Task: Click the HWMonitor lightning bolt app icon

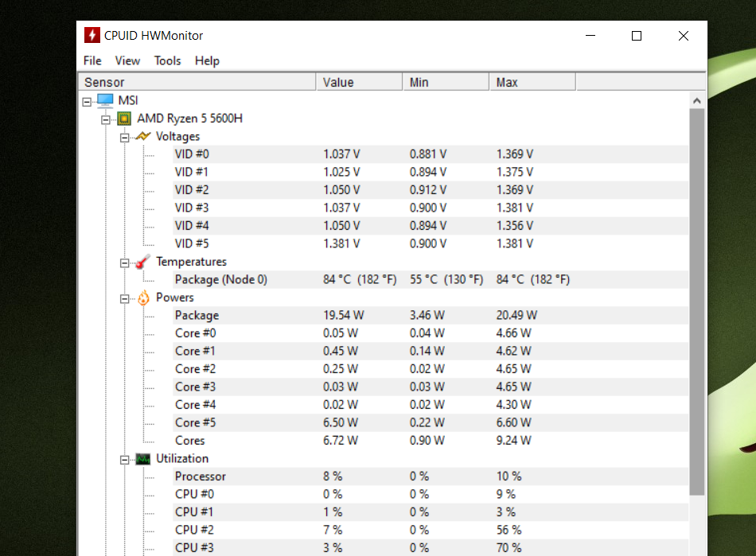Action: click(92, 35)
